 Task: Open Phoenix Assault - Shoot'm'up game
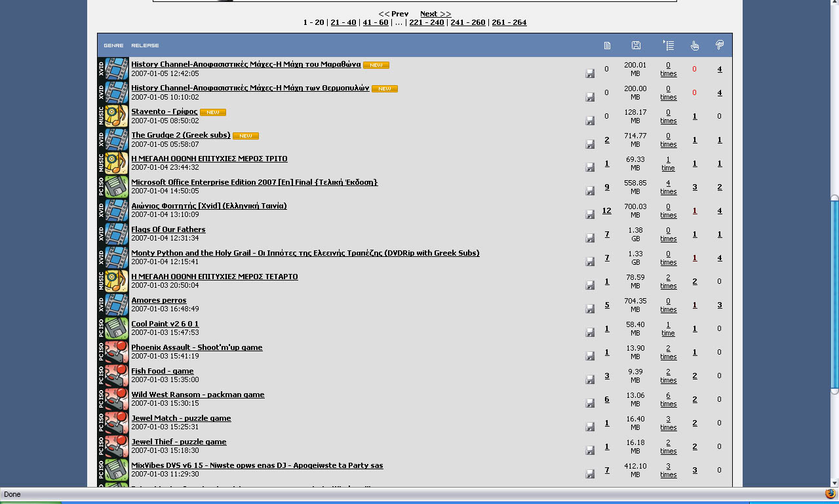tap(197, 347)
